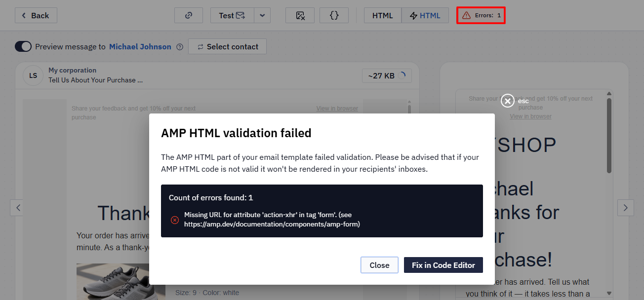The height and width of the screenshot is (300, 644).
Task: Switch to the AMP HTML tab
Action: tap(425, 15)
